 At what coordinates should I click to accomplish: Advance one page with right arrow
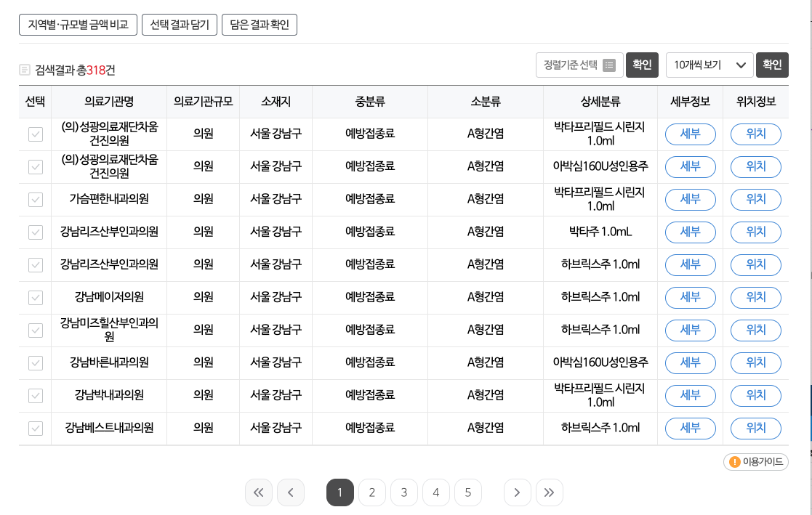(517, 492)
